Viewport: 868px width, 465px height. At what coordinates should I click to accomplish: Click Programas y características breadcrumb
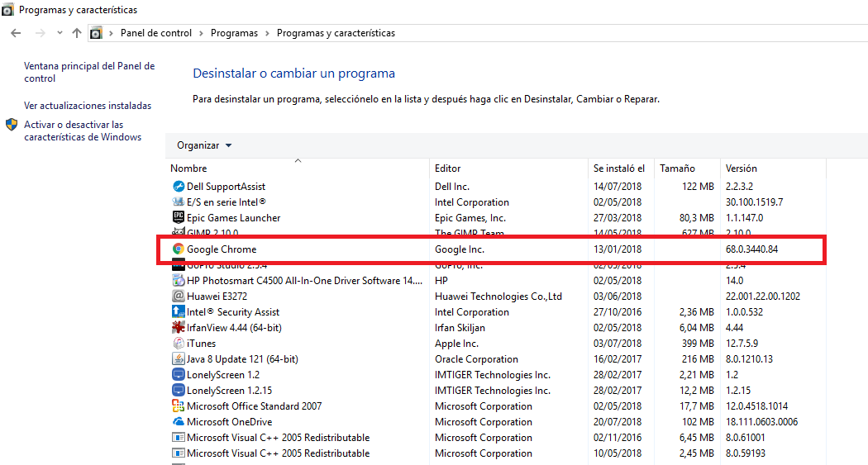pyautogui.click(x=336, y=33)
